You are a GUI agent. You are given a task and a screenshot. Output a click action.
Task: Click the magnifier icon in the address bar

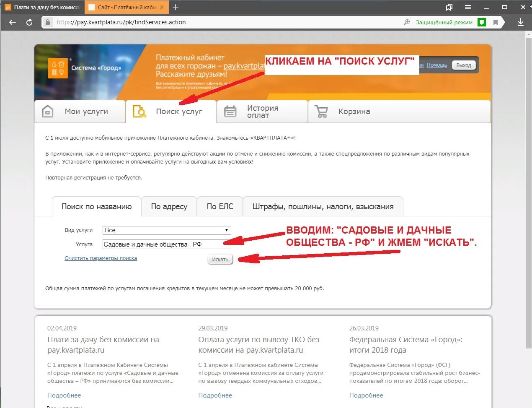click(x=406, y=22)
